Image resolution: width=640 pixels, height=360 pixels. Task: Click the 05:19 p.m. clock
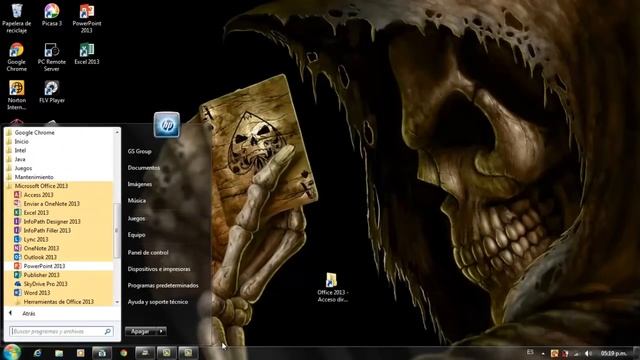coord(613,353)
